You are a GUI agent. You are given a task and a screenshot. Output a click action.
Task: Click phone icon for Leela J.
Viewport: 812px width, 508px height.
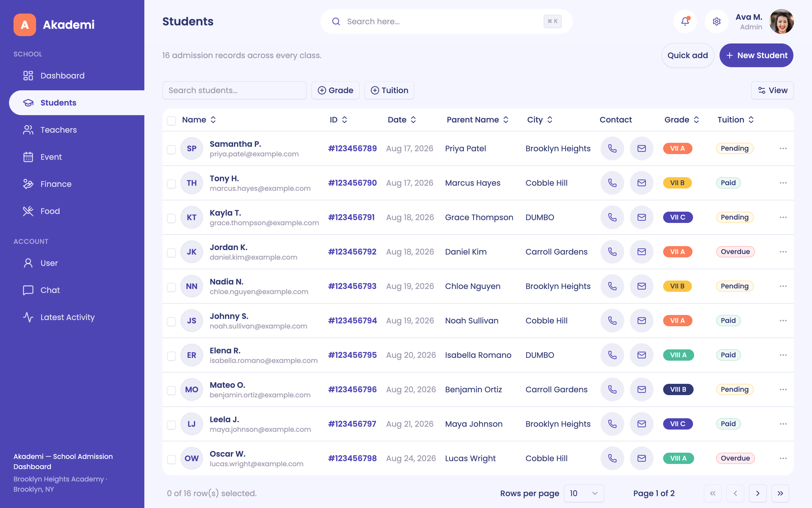click(x=612, y=424)
